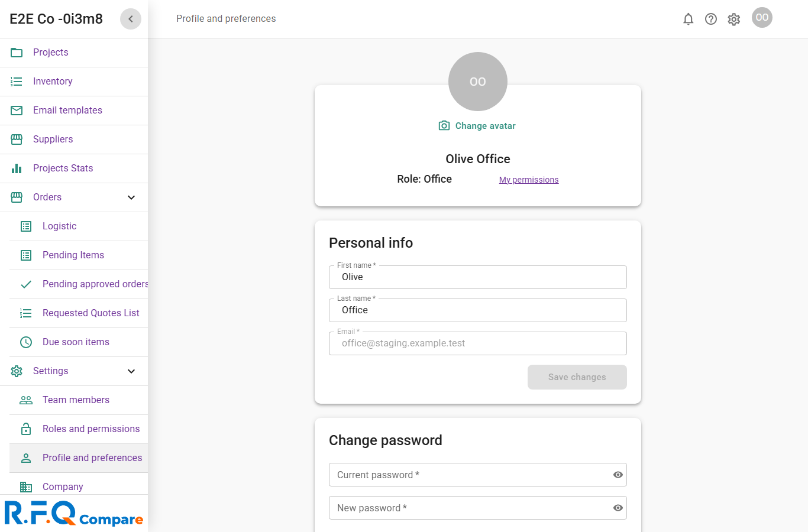Select the Save changes button

point(577,377)
